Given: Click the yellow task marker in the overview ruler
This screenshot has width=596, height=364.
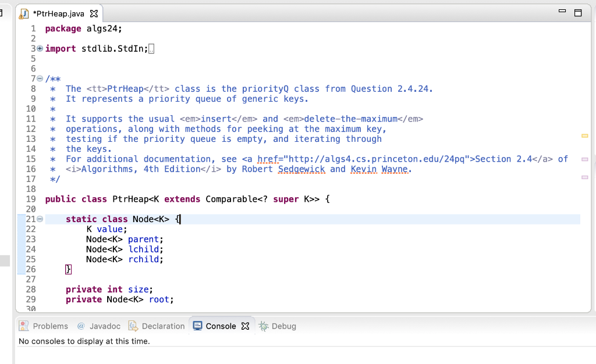Looking at the screenshot, I should pyautogui.click(x=584, y=135).
